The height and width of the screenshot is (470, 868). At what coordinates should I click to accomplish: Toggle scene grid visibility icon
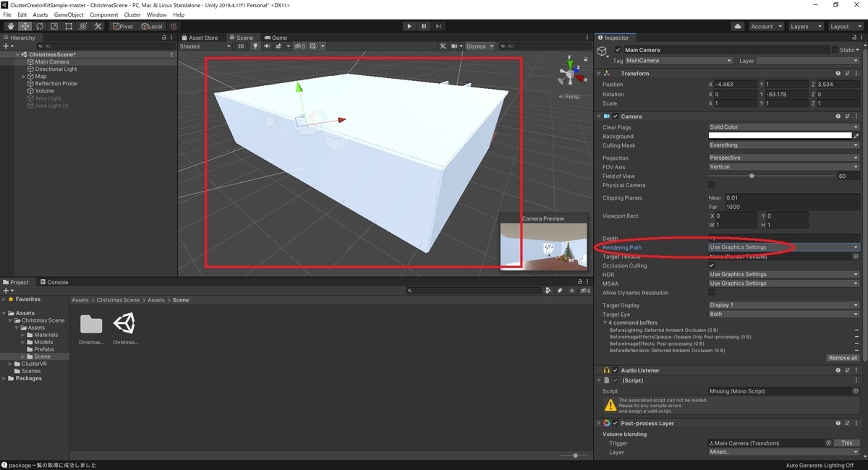tap(312, 46)
